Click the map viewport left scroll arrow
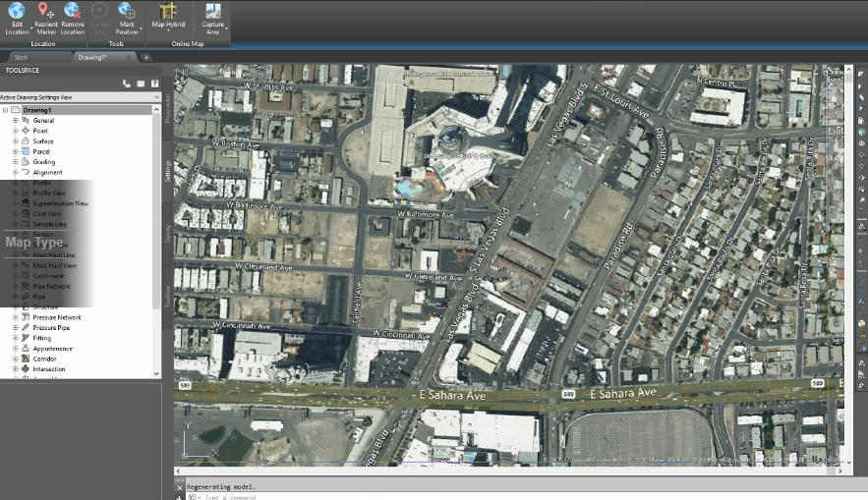The height and width of the screenshot is (500, 868). tap(178, 472)
